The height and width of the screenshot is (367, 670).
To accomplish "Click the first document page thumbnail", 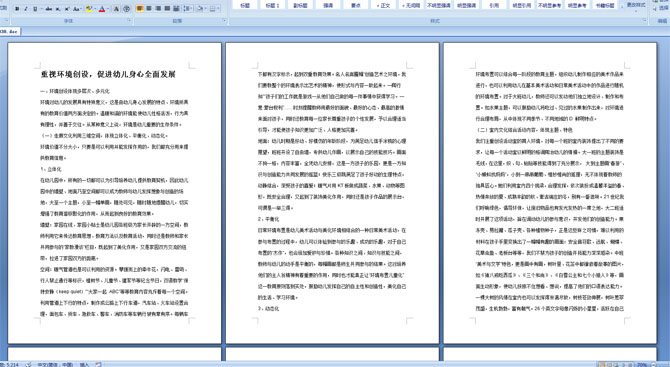I will [x=115, y=193].
